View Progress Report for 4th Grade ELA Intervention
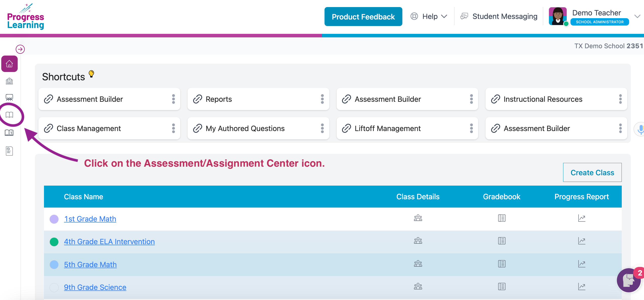Image resolution: width=644 pixels, height=300 pixels. point(582,241)
